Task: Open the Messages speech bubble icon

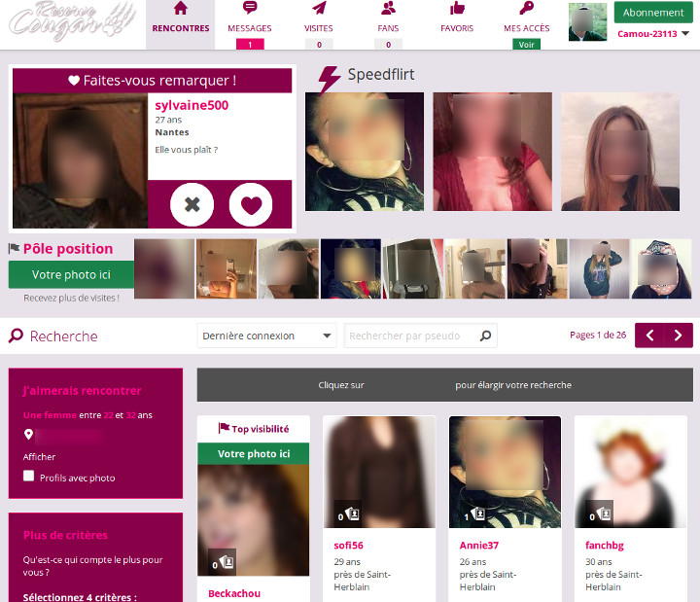Action: (250, 9)
